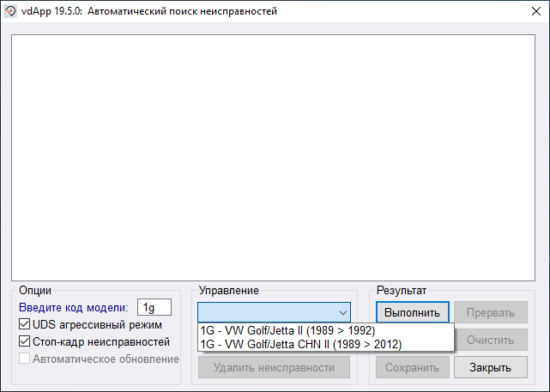This screenshot has width=550, height=392.
Task: Click the 'Удалить неисправности' button
Action: tap(274, 367)
